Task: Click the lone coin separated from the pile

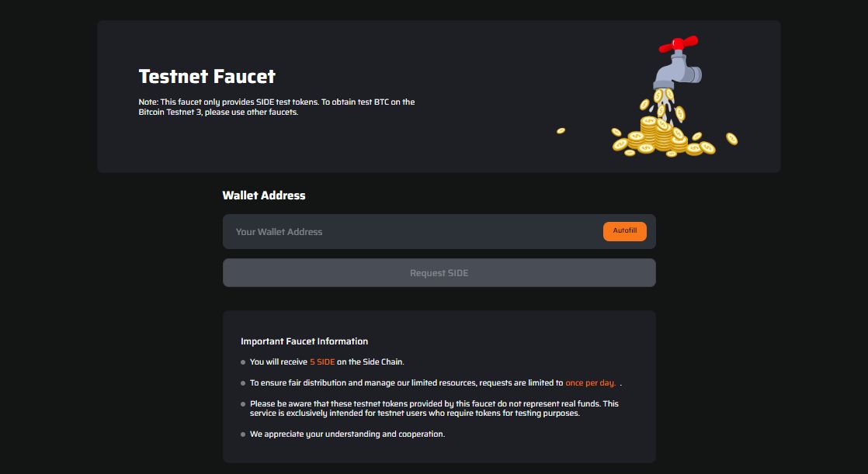Action: pos(561,130)
